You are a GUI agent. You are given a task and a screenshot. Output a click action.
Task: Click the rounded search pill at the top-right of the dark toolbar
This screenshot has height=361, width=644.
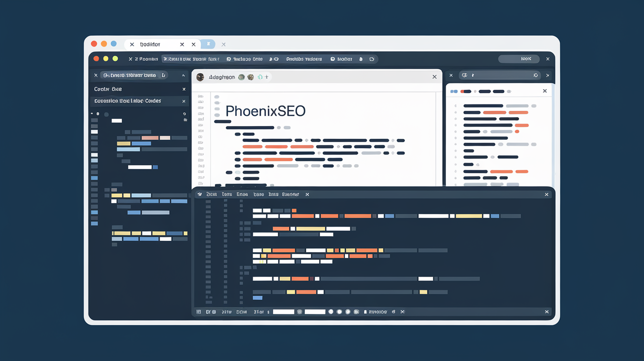tap(519, 59)
